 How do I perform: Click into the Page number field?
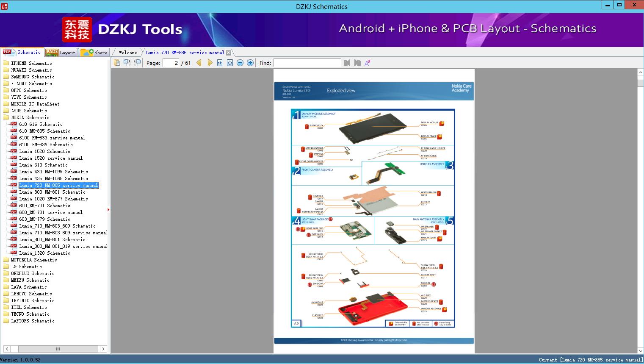click(x=171, y=63)
